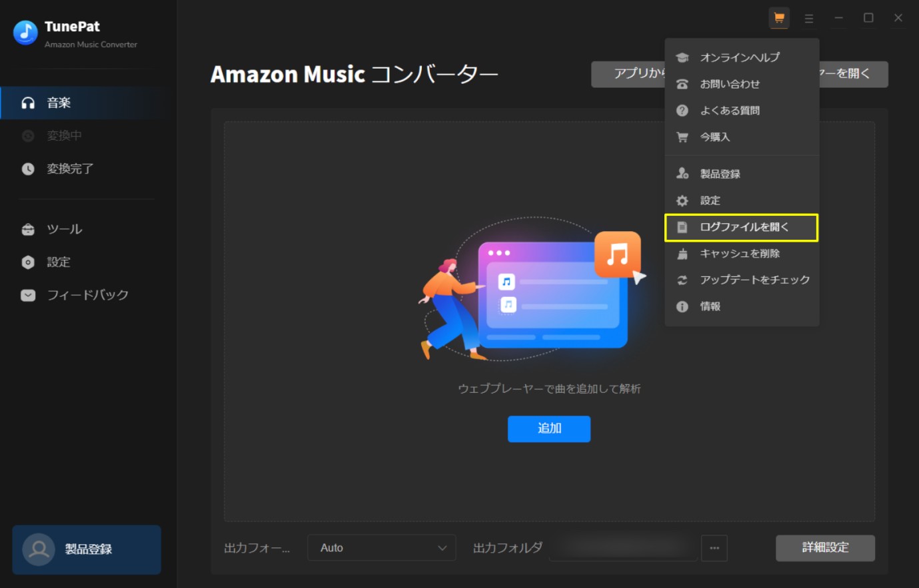Open the フィードバック sidebar item
The height and width of the screenshot is (588, 919).
coord(89,295)
